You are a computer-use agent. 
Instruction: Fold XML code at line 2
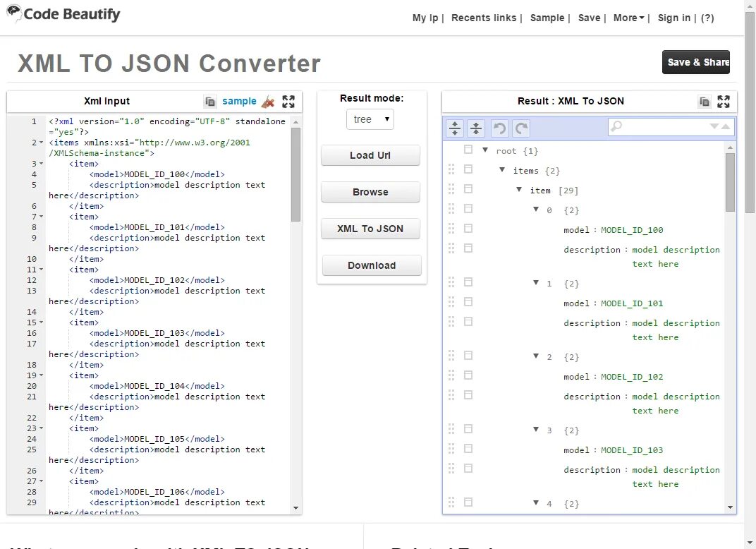tap(41, 143)
